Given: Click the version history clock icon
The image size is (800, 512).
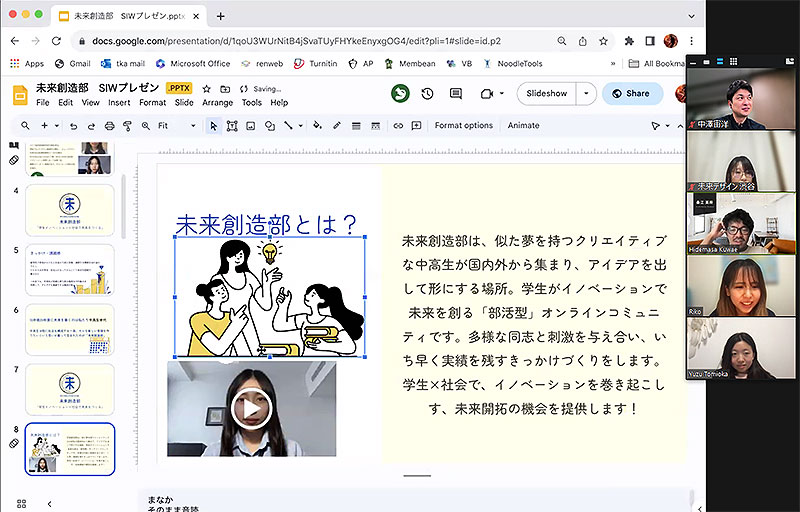Looking at the screenshot, I should point(428,93).
